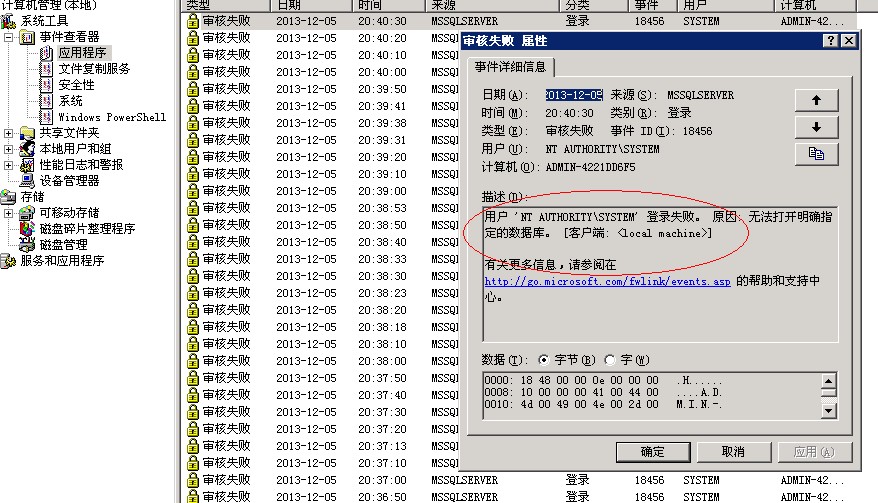Screen dimensions: 878x503
Task: Open 磁盘碎片整理程序 node
Action: [x=86, y=229]
